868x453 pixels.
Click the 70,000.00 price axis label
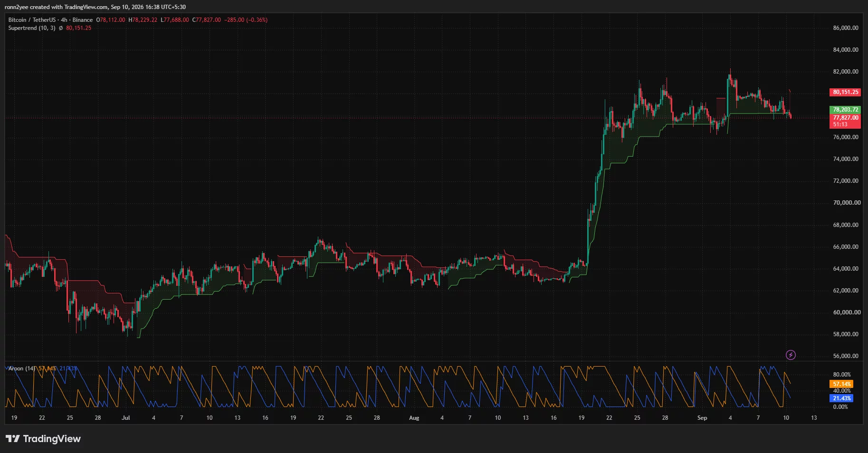[847, 203]
